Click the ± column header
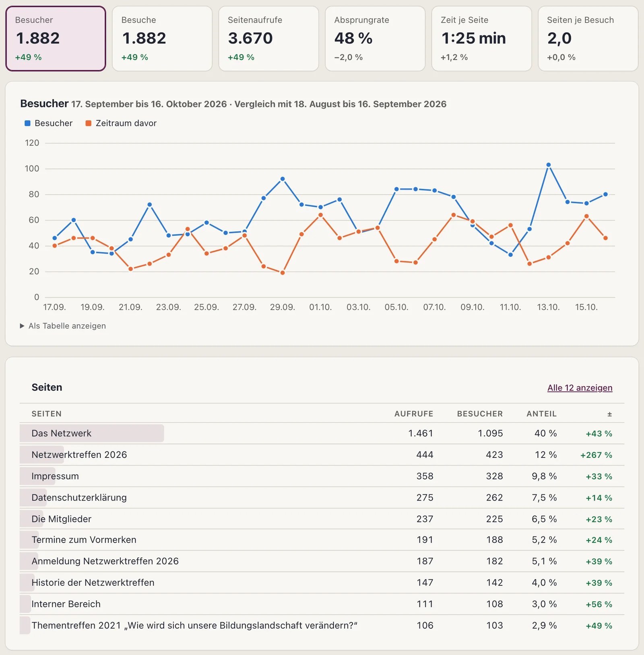Image resolution: width=644 pixels, height=655 pixels. pos(609,414)
